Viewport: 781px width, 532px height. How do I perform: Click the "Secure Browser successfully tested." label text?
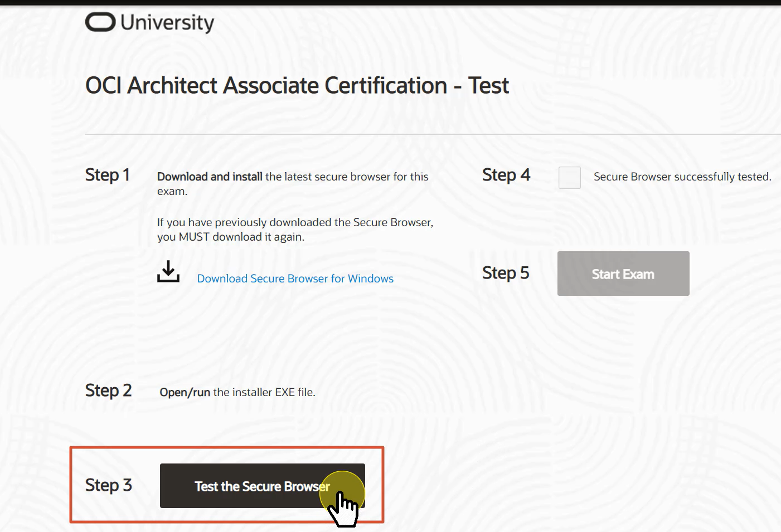pyautogui.click(x=682, y=177)
